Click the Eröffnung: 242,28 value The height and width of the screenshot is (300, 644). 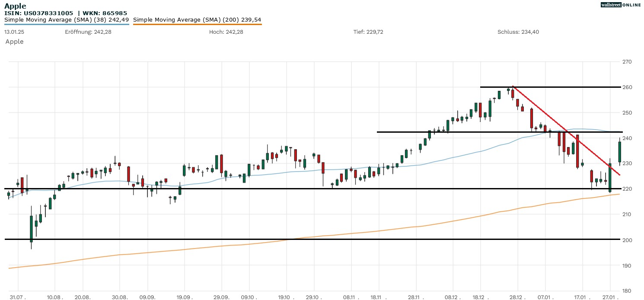tap(88, 32)
